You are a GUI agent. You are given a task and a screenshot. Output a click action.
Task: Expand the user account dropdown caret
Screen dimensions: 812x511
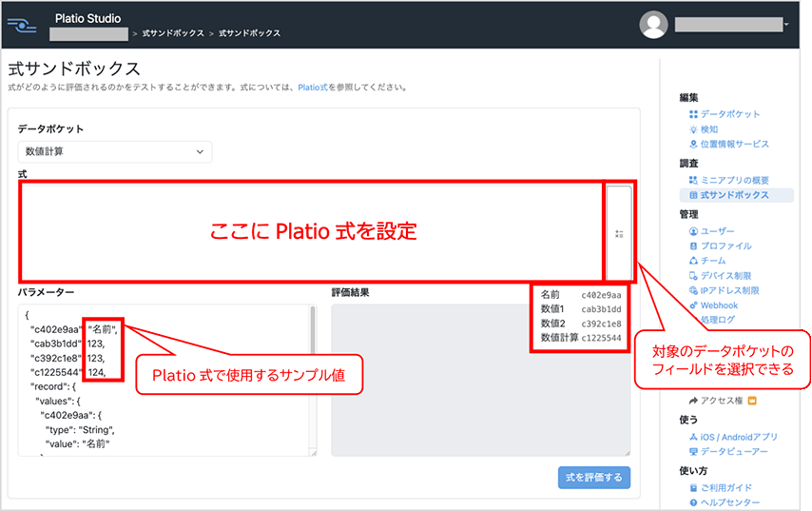pos(786,25)
